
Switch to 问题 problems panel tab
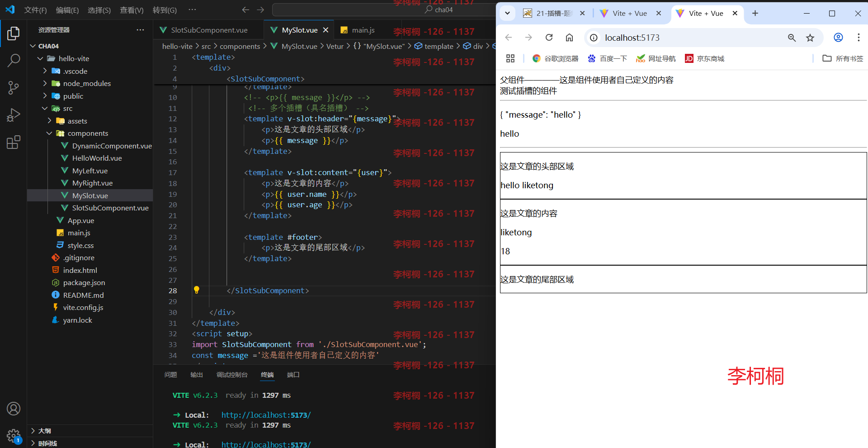171,375
